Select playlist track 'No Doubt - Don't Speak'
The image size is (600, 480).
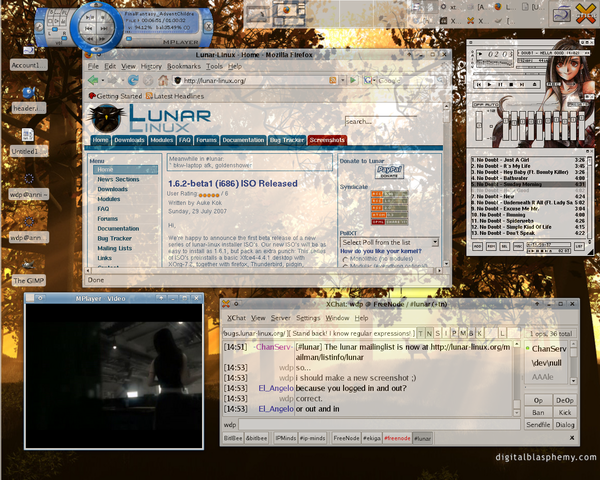pos(528,233)
